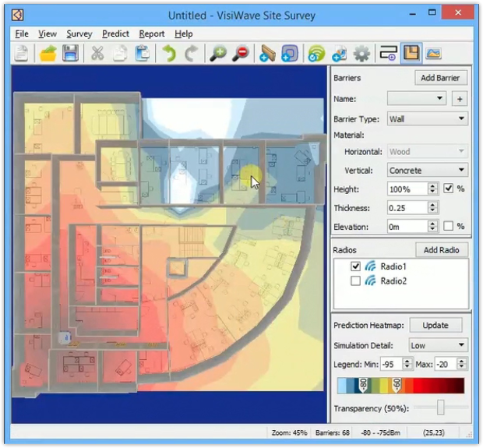Viewport: 483px width, 448px height.
Task: Click the Thickness field showing 0.25
Action: click(x=407, y=208)
